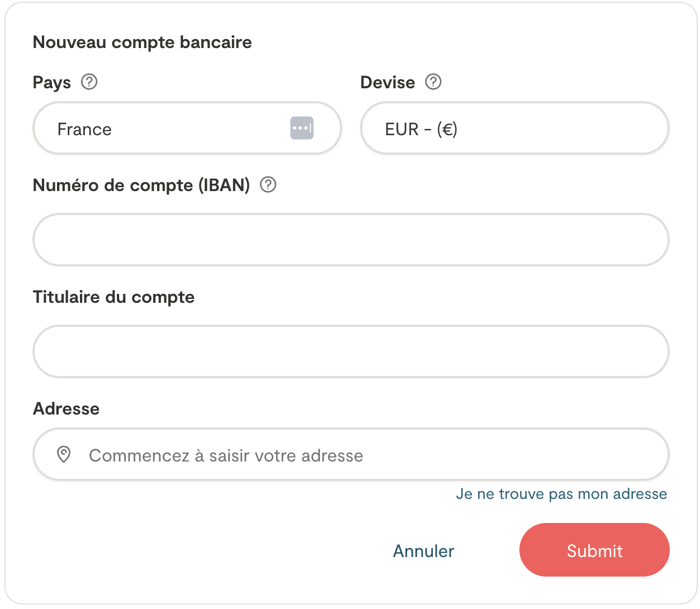Click the "Titulaire du compte" label
700x609 pixels.
point(113,297)
